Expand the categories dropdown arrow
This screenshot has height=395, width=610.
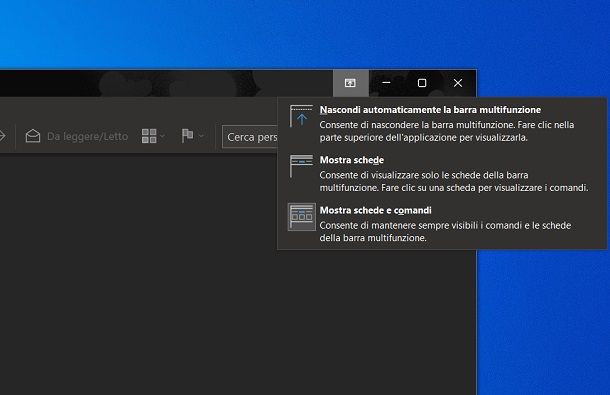(162, 136)
